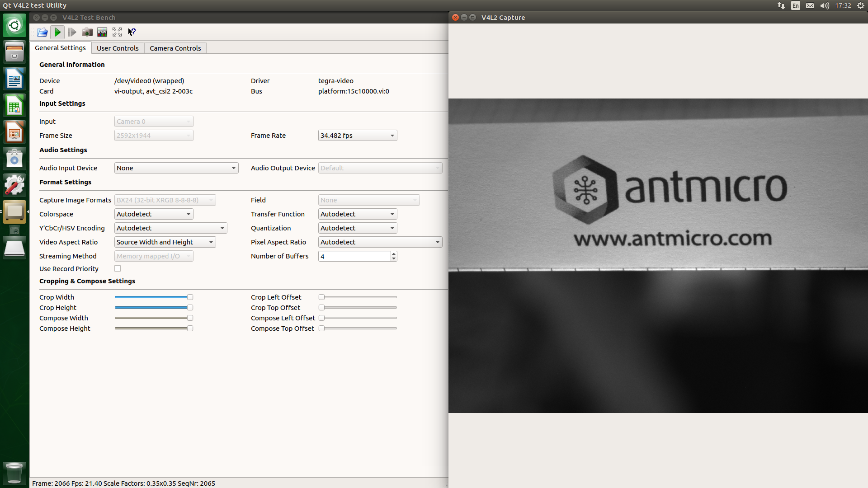Click the disabled Frame Size 2592x1944 dropdown
868x488 pixels.
tap(154, 136)
